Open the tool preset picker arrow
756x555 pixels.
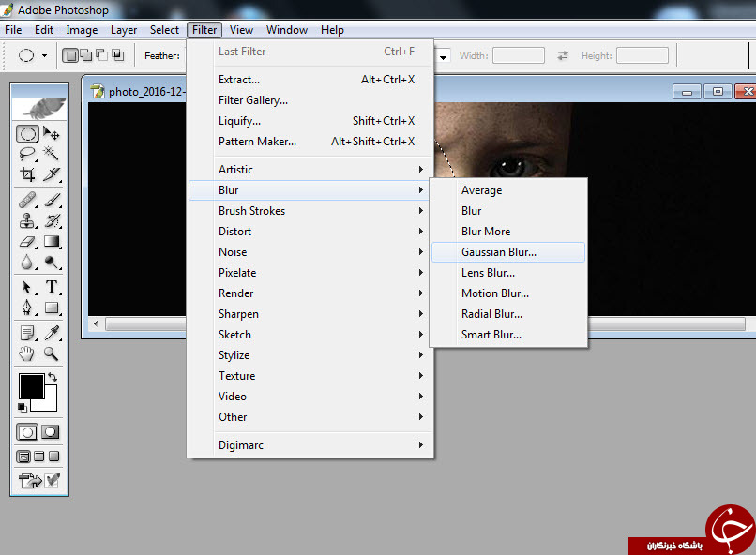(x=44, y=56)
